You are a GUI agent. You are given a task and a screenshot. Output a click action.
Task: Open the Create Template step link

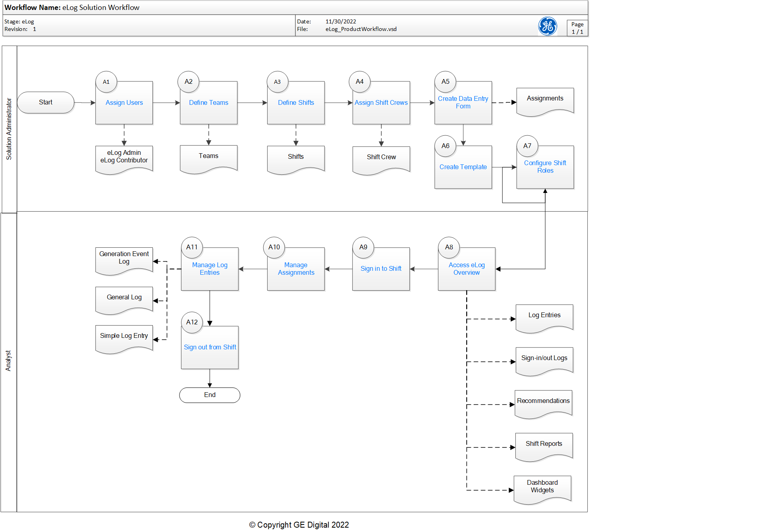[463, 167]
